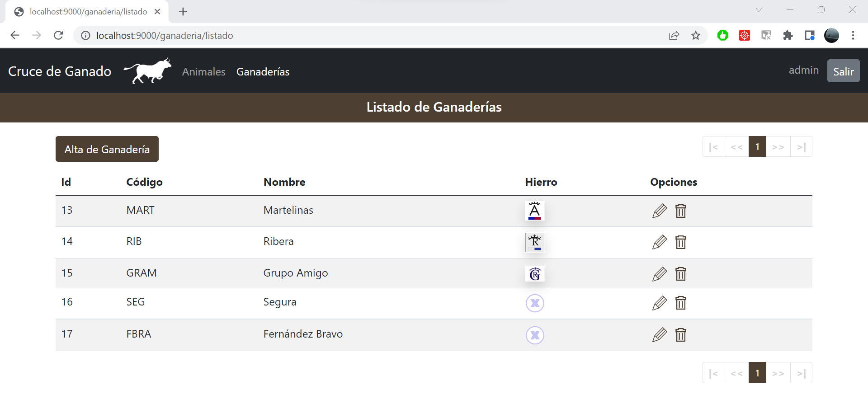Click the address bar URL field
Viewport: 868px width, 404px height.
(x=362, y=35)
